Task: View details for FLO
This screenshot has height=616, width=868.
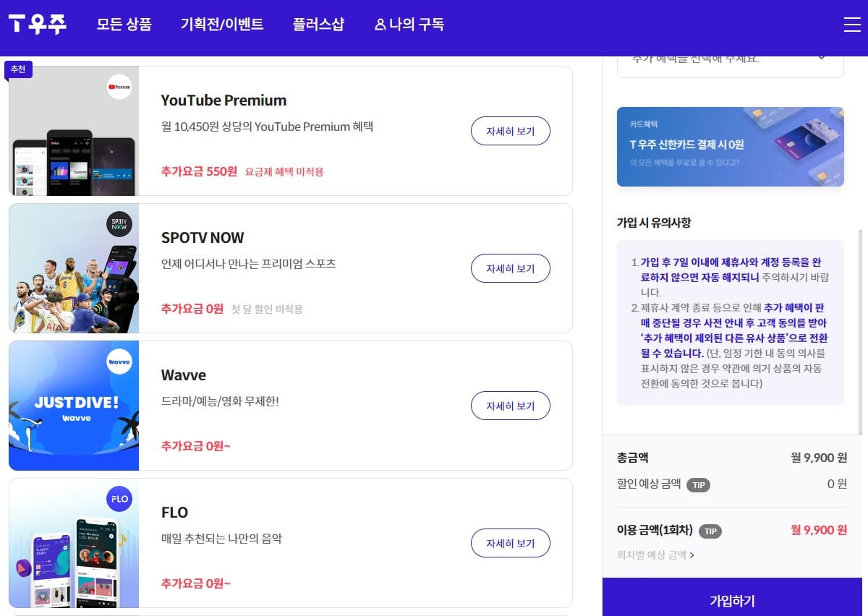Action: click(511, 543)
